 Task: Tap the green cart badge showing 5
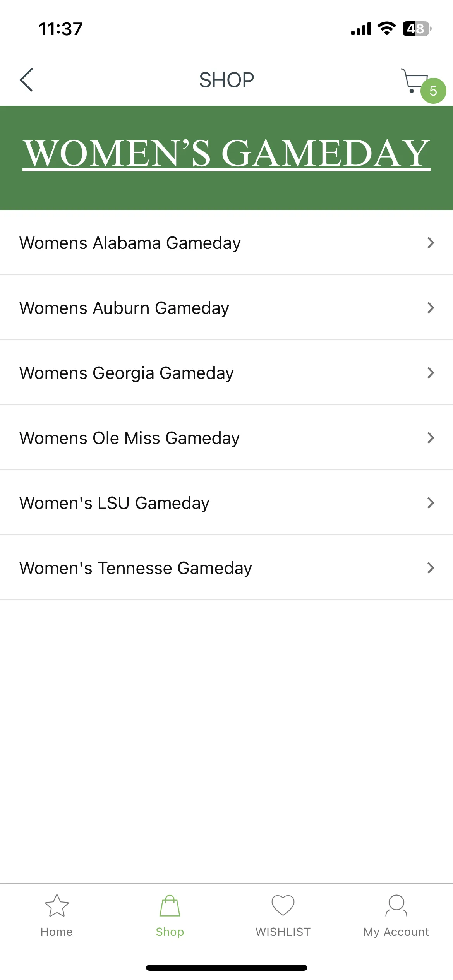[x=433, y=91]
